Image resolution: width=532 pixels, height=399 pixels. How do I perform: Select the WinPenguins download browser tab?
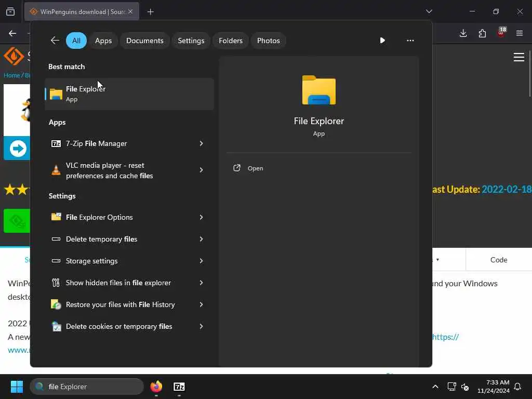coord(82,11)
